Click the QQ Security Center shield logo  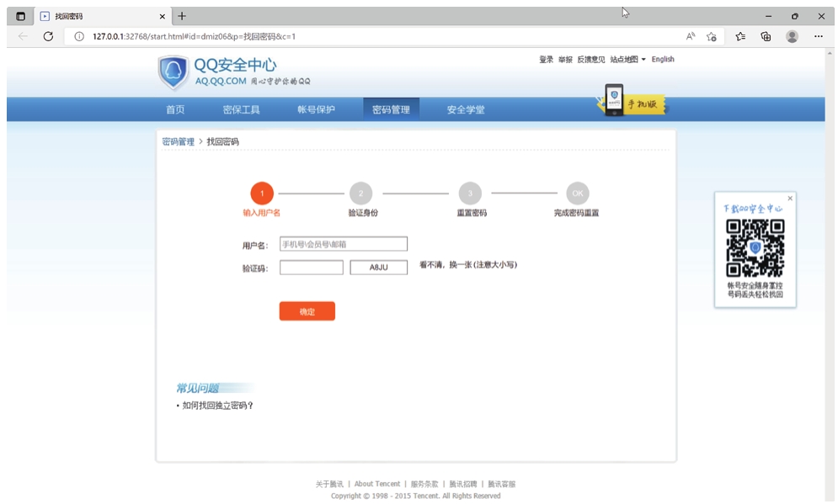(173, 73)
